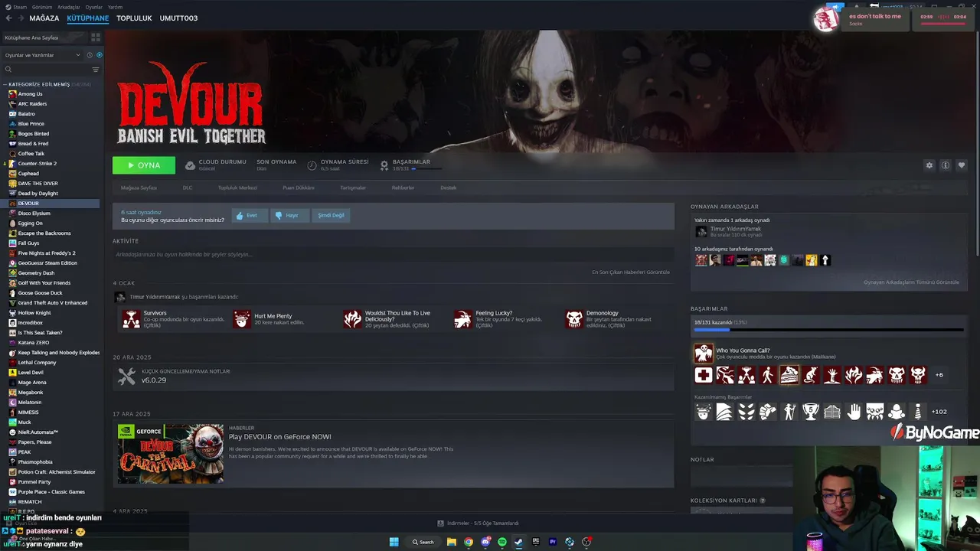Open the Rehberler link
Viewport: 980px width, 551px height.
[403, 187]
